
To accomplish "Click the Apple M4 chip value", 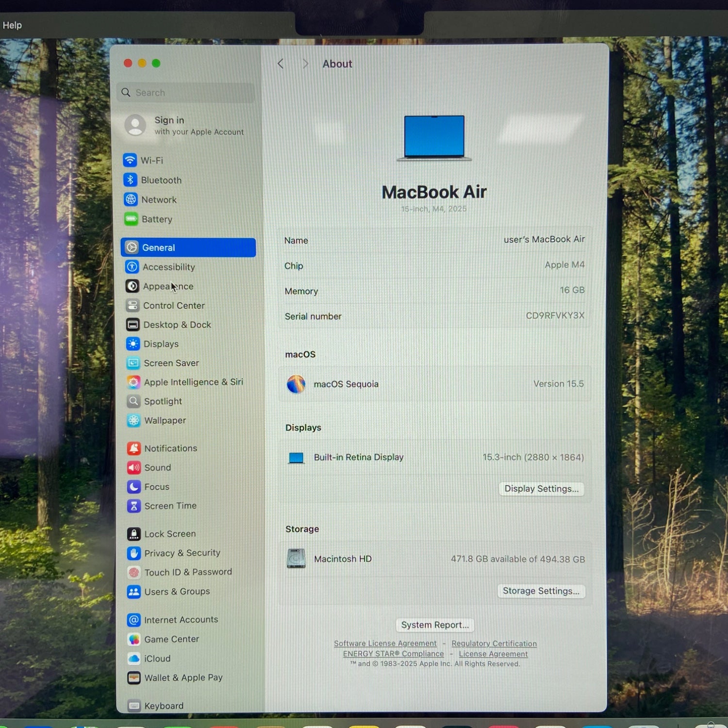I will point(564,265).
